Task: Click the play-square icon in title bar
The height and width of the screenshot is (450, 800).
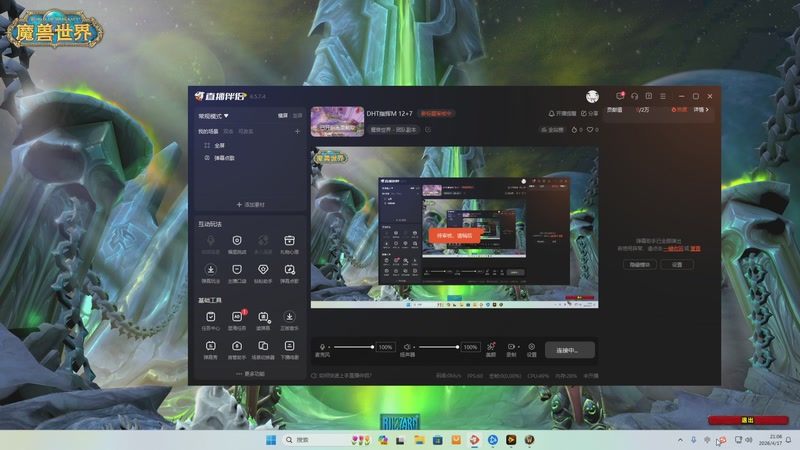Action: point(648,96)
